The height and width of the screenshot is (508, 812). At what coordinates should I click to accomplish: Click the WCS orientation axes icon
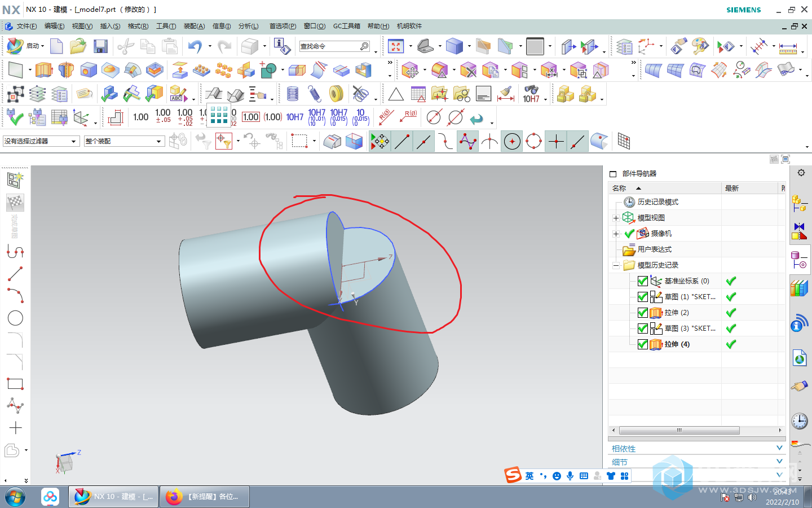[647, 46]
